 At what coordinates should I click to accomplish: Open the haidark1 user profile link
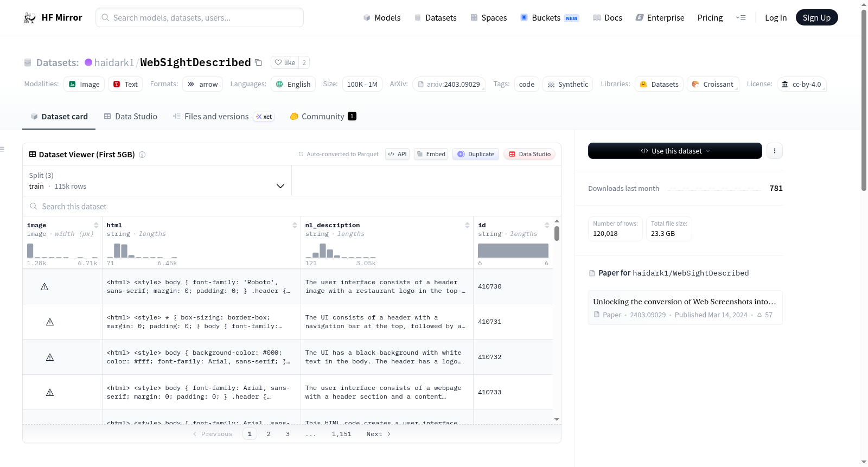point(114,62)
